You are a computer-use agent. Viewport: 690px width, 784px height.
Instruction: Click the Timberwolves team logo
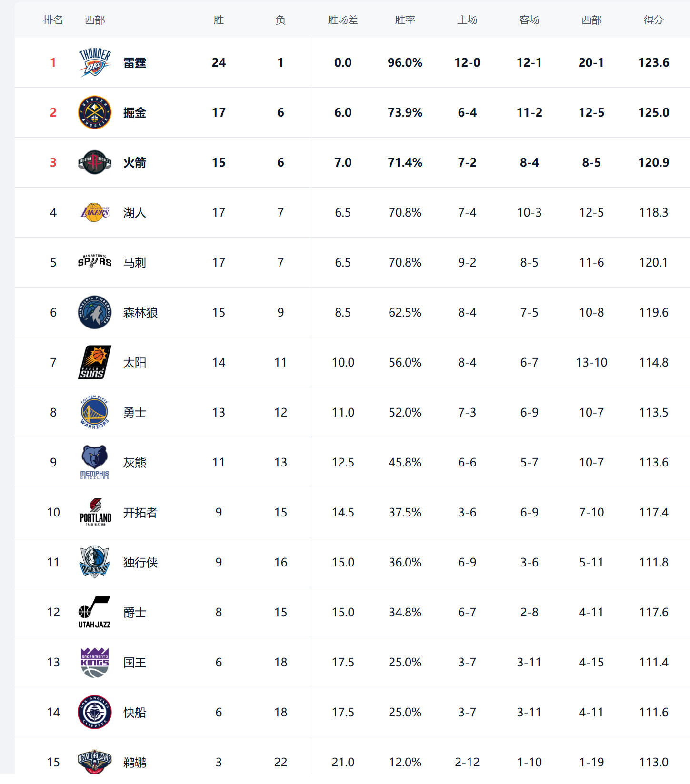tap(94, 312)
